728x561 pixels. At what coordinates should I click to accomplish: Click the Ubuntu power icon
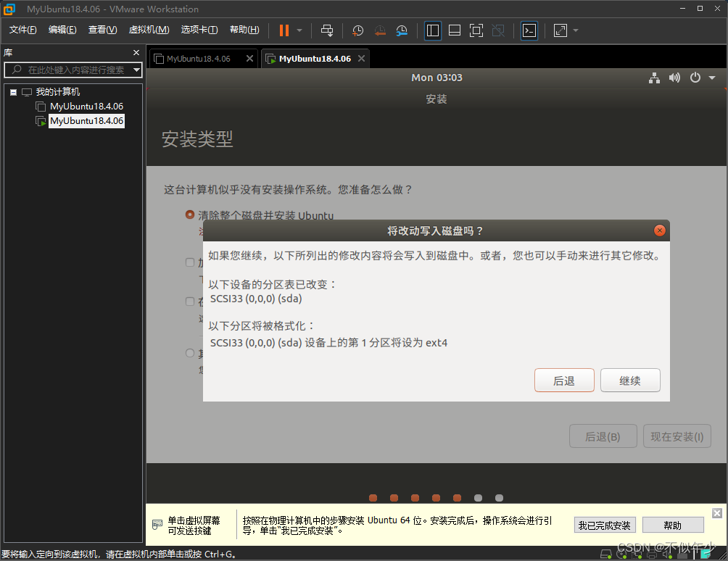[695, 78]
